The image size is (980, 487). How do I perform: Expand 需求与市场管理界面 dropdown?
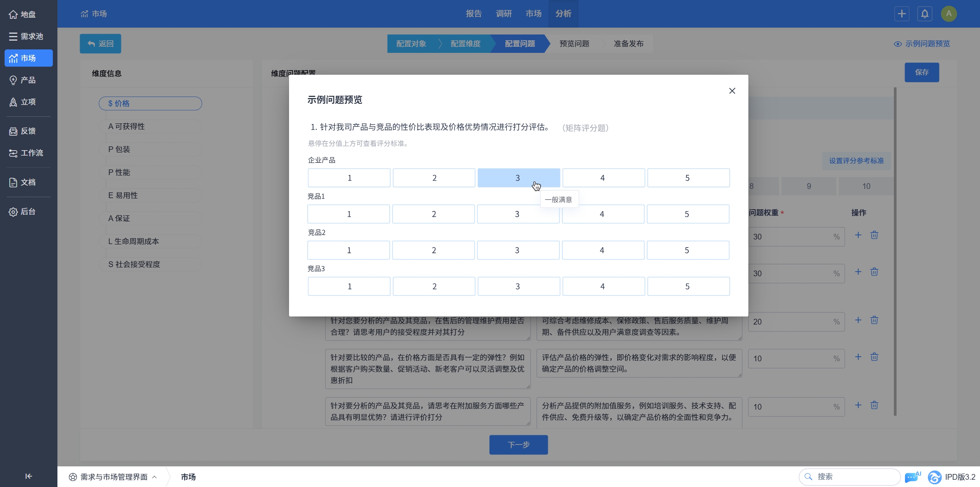tap(113, 477)
